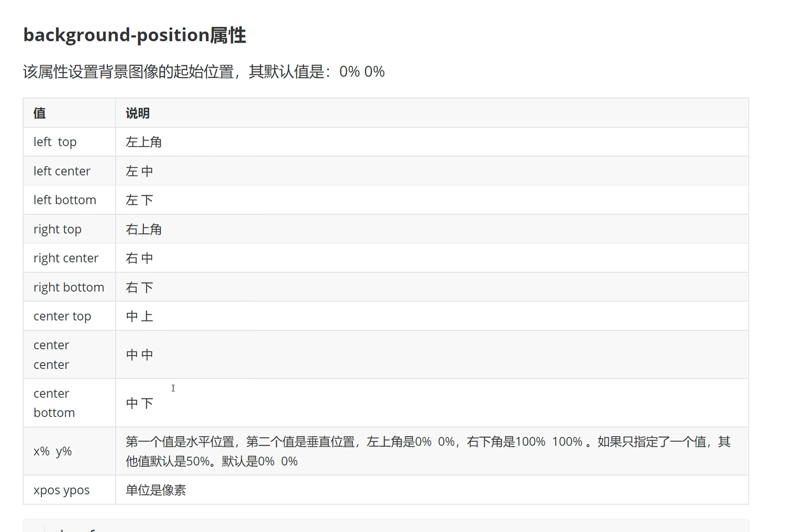
Task: Click the x% y% value cell
Action: [x=53, y=451]
